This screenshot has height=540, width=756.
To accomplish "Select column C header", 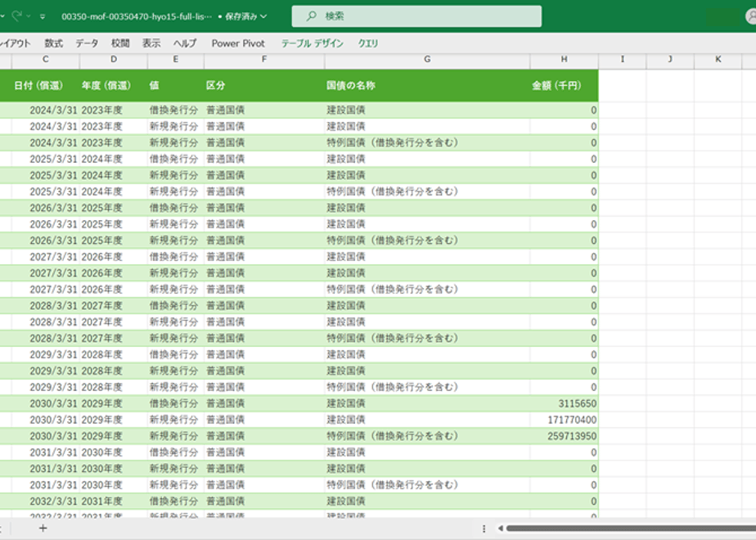I will [x=45, y=59].
